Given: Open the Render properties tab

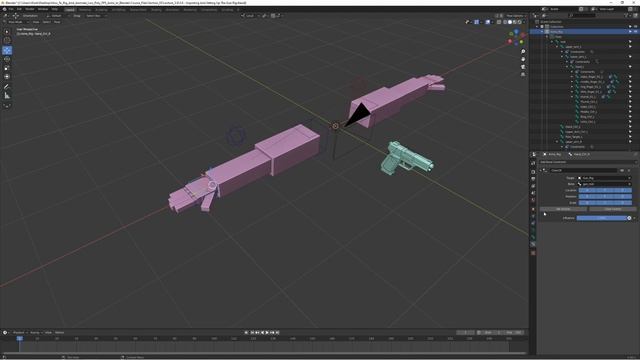Looking at the screenshot, I should click(x=533, y=172).
